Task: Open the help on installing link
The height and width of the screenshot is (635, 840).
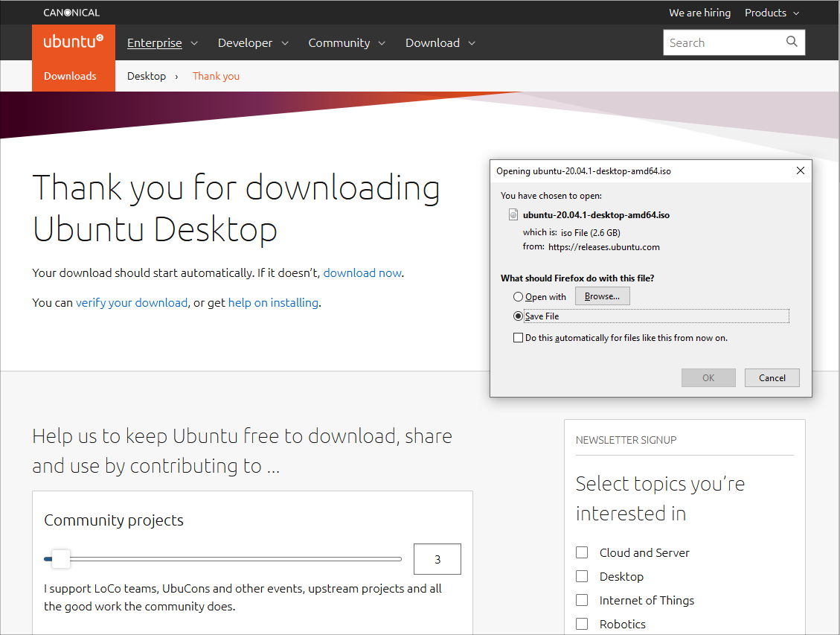Action: (273, 303)
